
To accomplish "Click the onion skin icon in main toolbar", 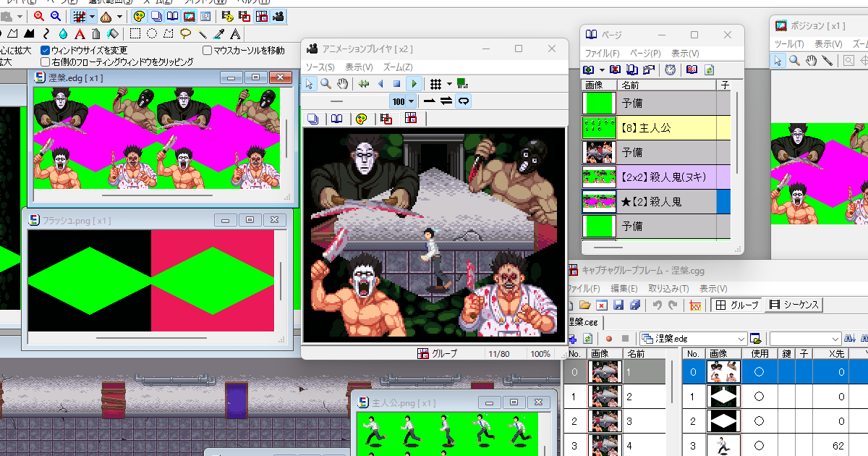I will click(106, 16).
